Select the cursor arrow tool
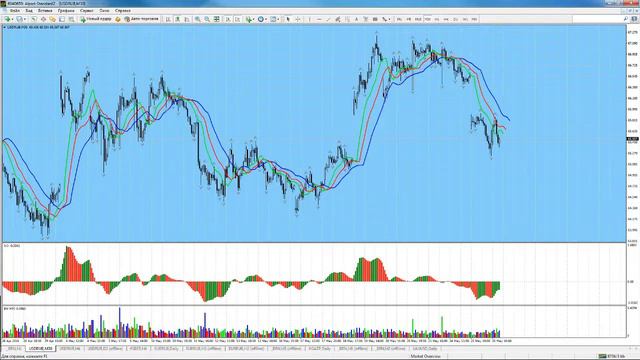The height and width of the screenshot is (360, 640). click(289, 19)
